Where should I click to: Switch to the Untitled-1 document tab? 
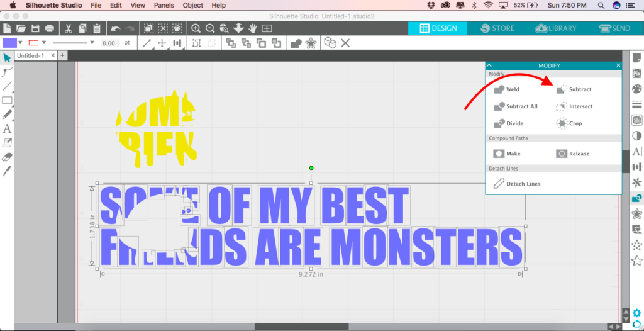click(x=30, y=55)
